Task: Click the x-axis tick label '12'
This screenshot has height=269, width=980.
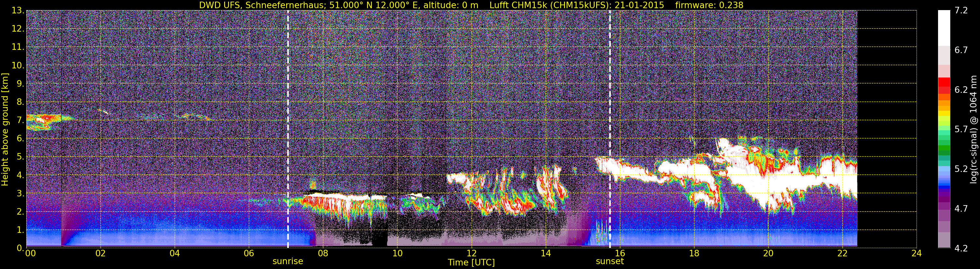Action: (x=471, y=253)
